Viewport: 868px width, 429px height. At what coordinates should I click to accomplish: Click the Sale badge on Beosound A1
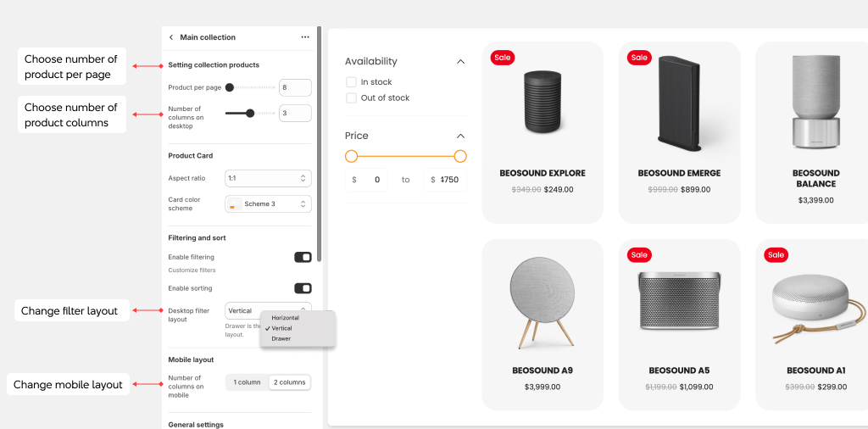776,254
